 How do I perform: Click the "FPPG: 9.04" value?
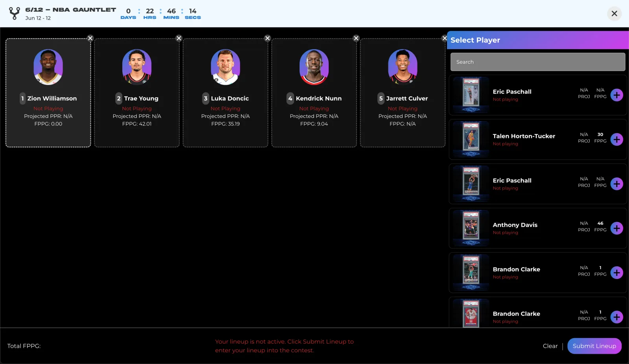314,124
